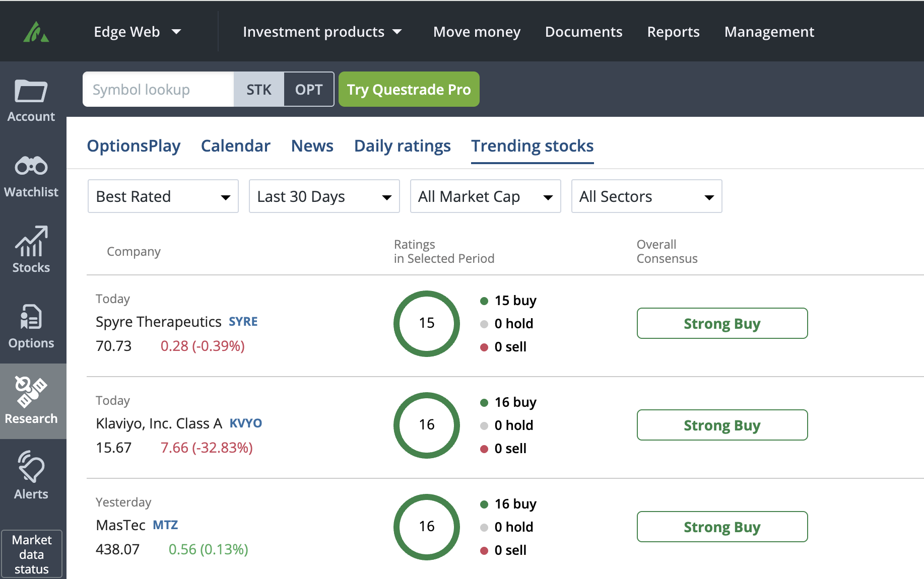The width and height of the screenshot is (924, 579).
Task: Open SYRE ticker link
Action: [x=243, y=321]
